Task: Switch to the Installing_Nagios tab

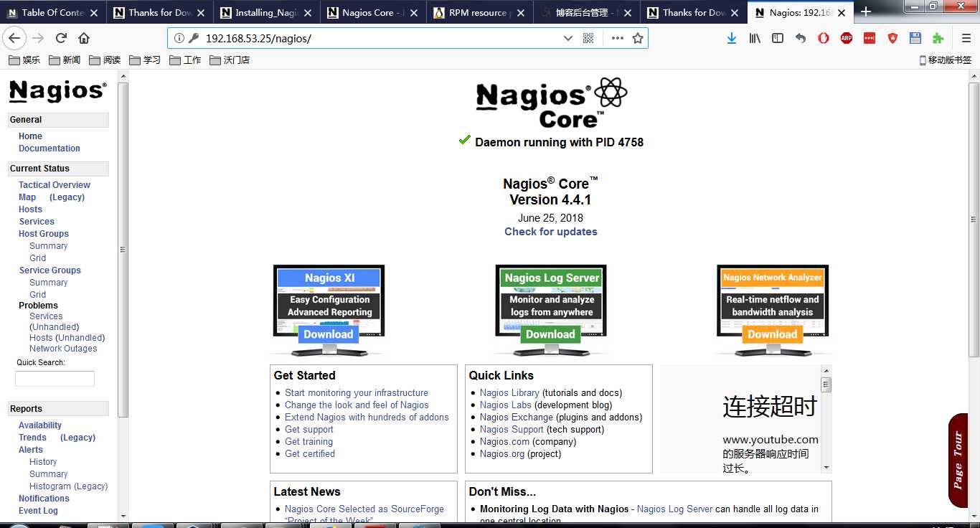Action: [x=266, y=12]
